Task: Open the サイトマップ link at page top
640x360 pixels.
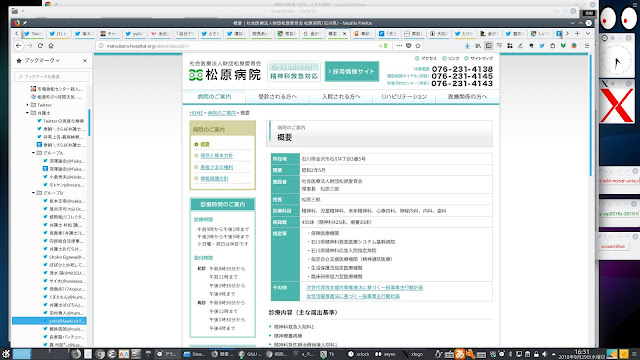Action: [478, 58]
